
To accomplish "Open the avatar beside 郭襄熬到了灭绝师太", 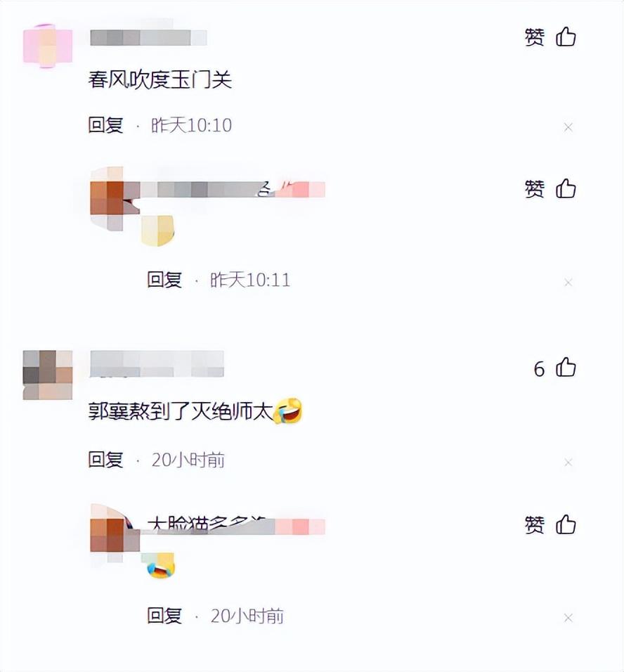I will 48,375.
